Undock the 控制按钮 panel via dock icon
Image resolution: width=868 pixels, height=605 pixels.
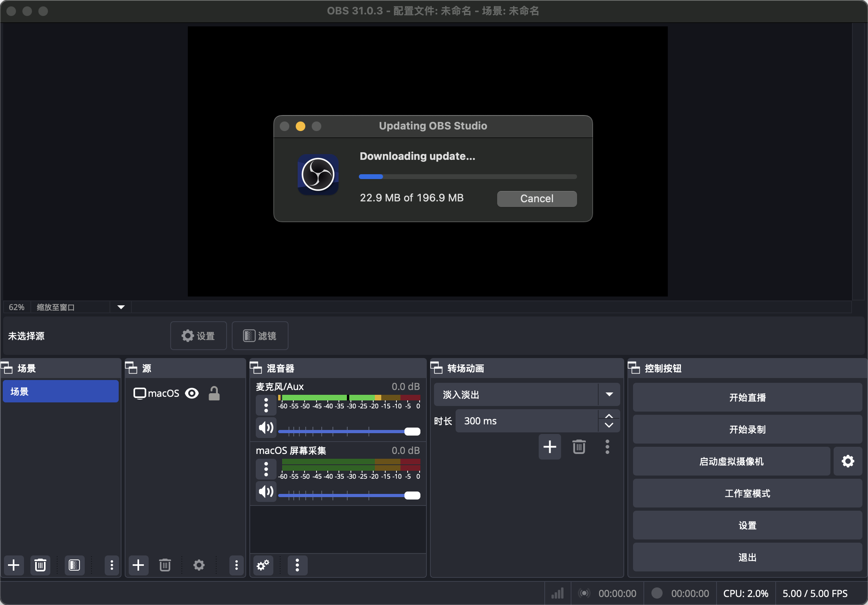[634, 368]
